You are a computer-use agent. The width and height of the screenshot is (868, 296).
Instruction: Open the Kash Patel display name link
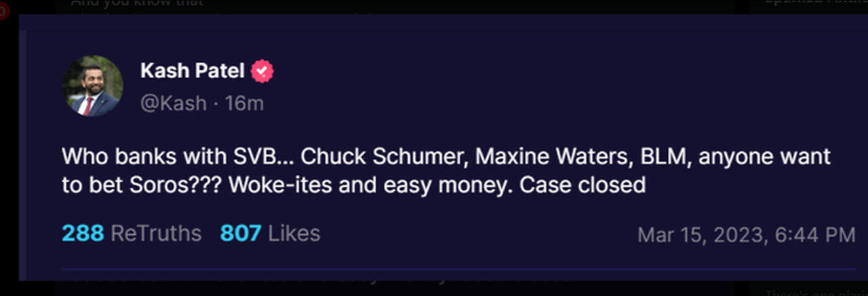point(193,71)
